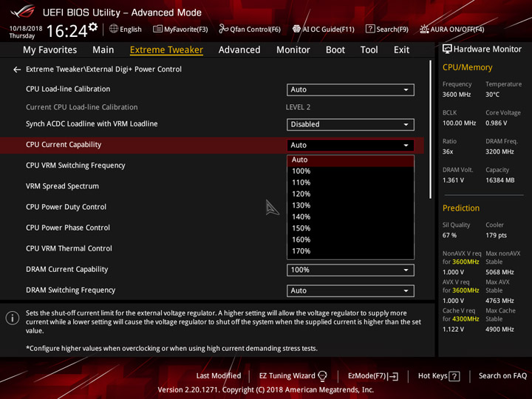This screenshot has width=532, height=399.
Task: Select CPU Load-line Calibration row label
Action: [68, 89]
